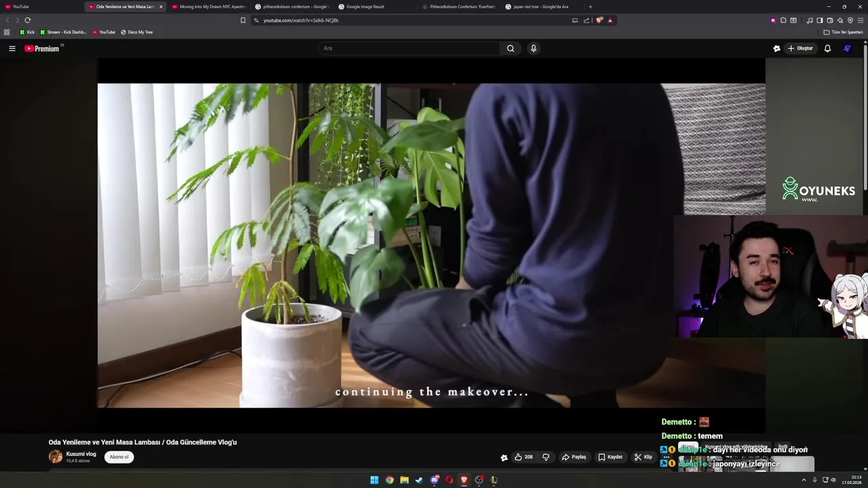
Task: Open Brave Wallet icon
Action: 829,20
